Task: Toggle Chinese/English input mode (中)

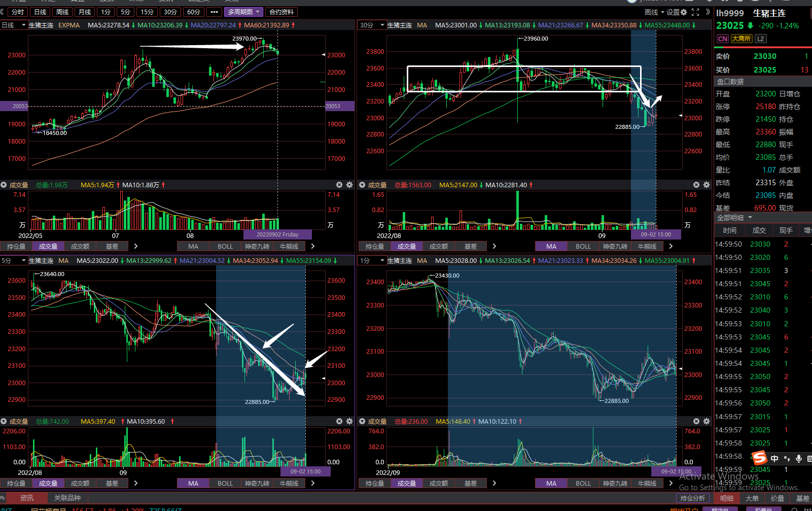Action: (x=774, y=459)
